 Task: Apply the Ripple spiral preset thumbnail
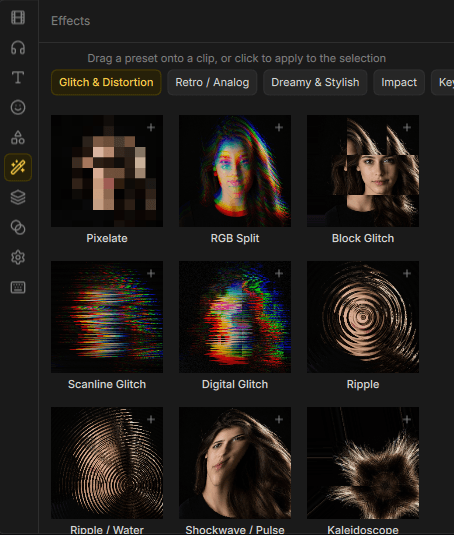pyautogui.click(x=363, y=317)
